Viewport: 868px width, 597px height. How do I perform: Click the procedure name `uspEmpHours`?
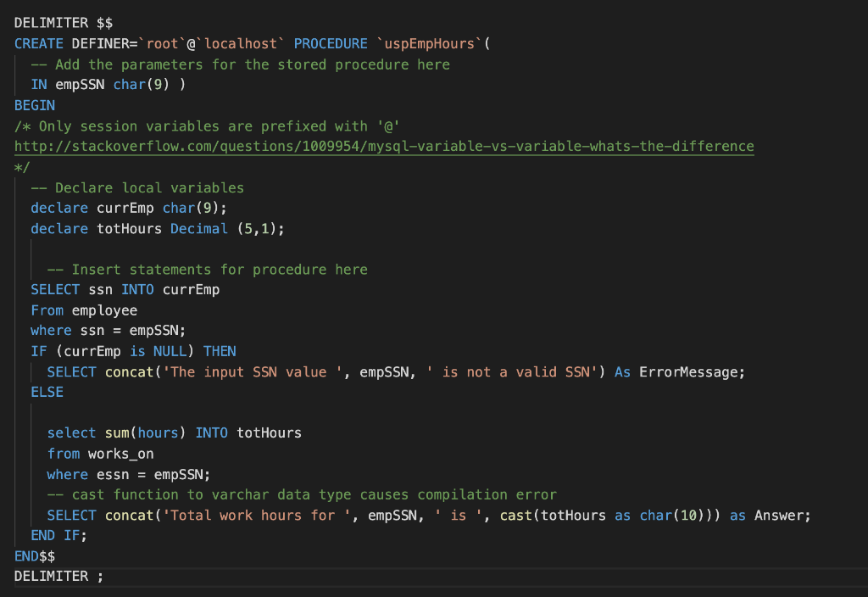click(430, 44)
